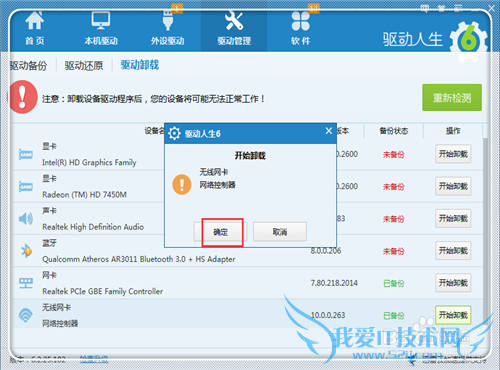Open the 本机驱动 local drivers tab

[101, 28]
